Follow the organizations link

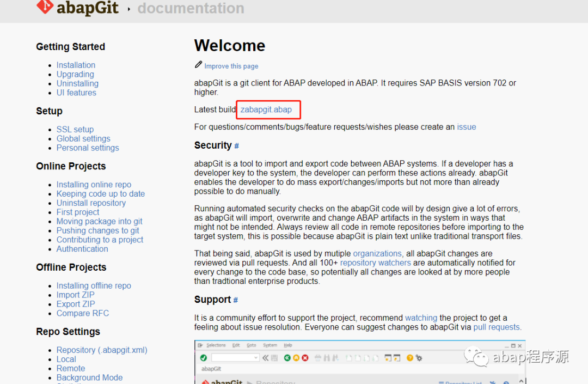[377, 253]
